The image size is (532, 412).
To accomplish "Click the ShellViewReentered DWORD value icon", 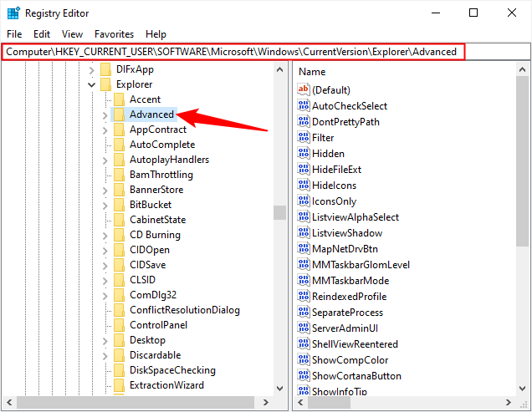I will (304, 343).
